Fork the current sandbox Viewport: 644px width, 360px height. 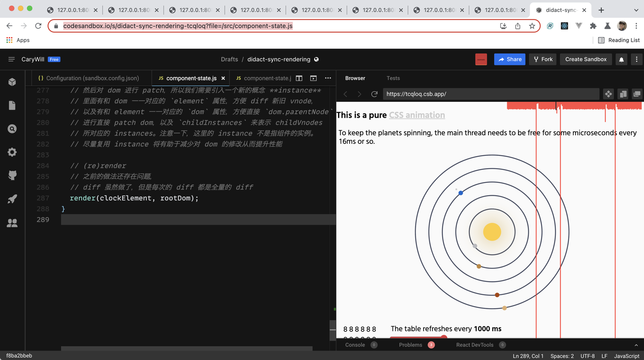tap(542, 59)
